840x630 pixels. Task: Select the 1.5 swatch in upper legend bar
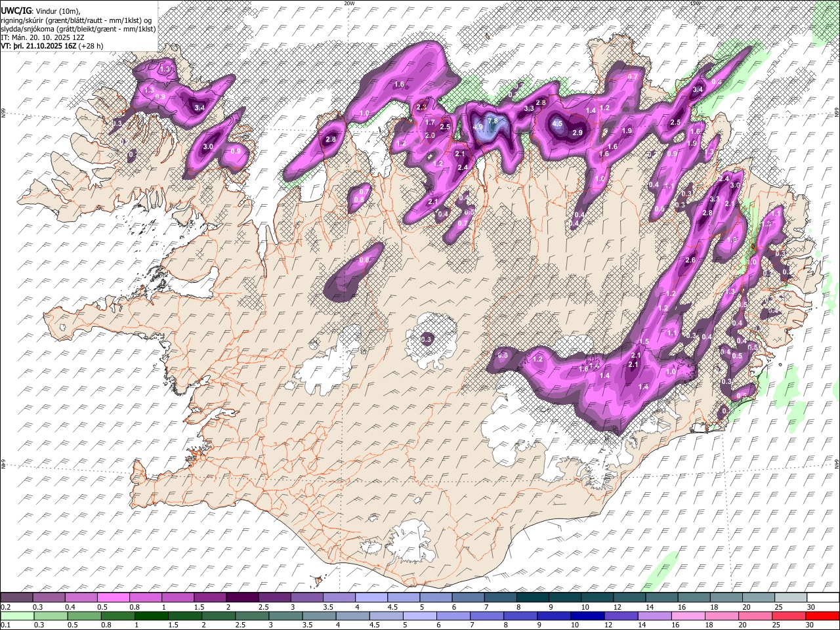(x=209, y=598)
